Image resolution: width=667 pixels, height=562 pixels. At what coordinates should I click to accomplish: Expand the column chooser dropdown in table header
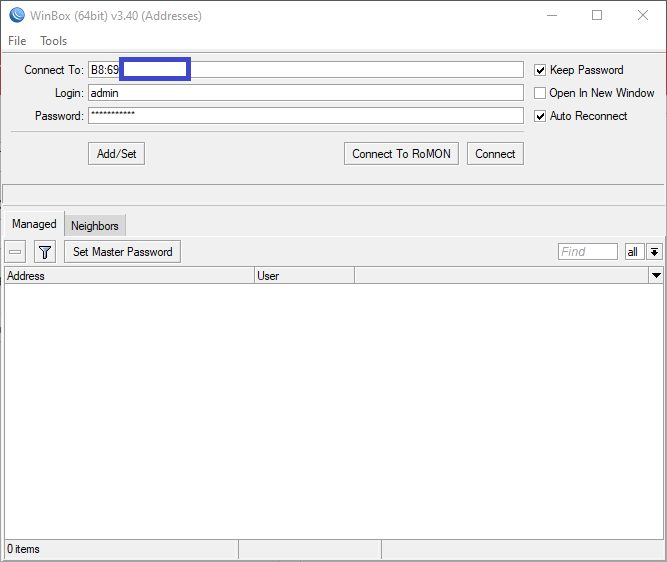(x=656, y=276)
